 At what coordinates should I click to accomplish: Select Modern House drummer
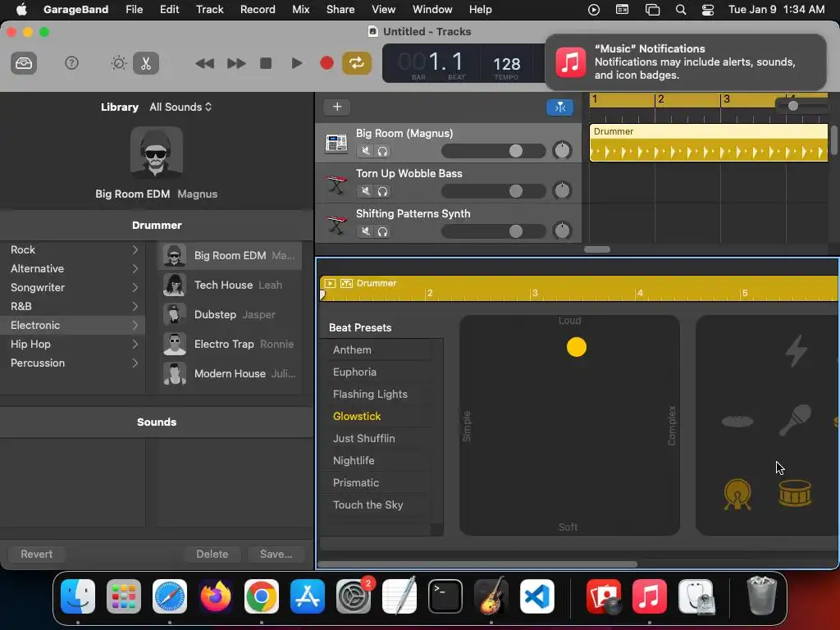(x=230, y=373)
